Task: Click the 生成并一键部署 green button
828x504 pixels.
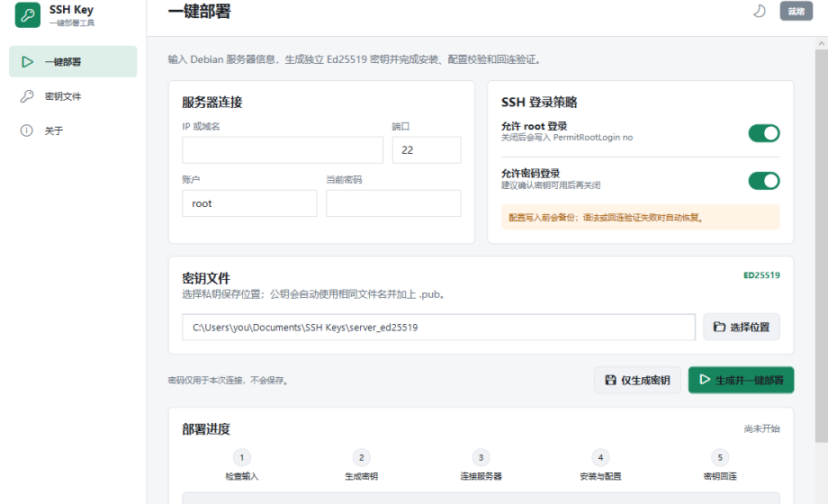Action: pos(742,380)
